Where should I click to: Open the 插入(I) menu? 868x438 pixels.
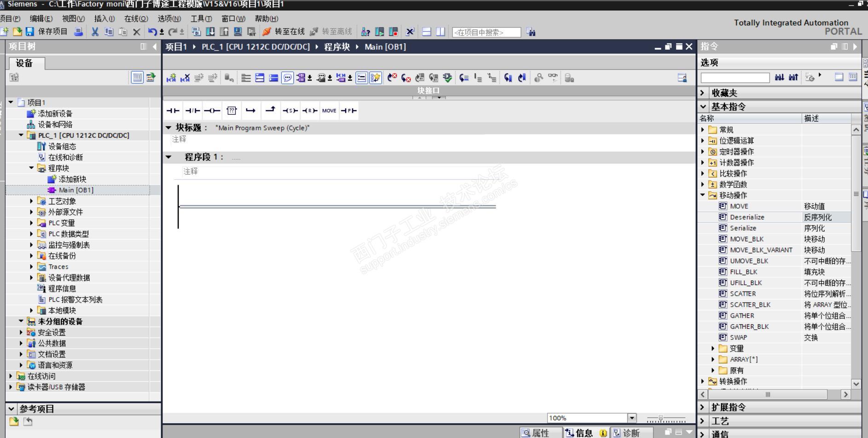pos(105,18)
